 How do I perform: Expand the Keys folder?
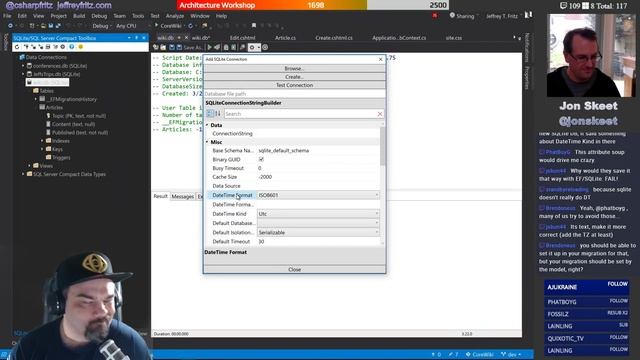42,149
